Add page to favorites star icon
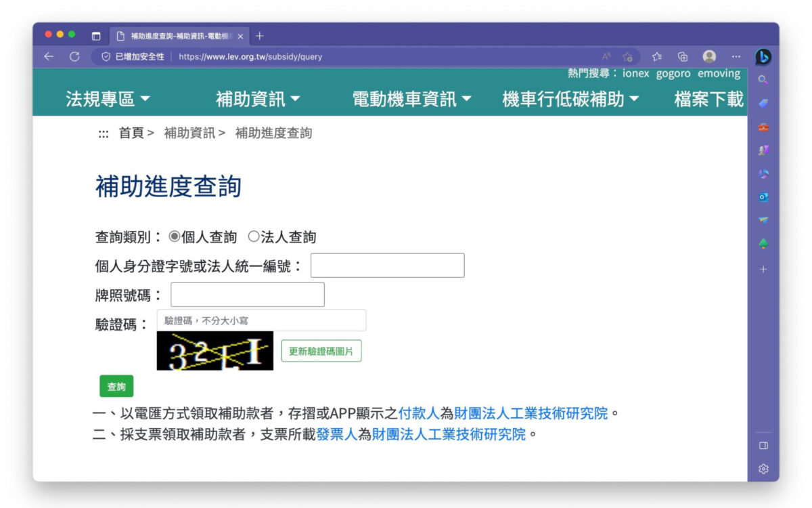 pyautogui.click(x=628, y=57)
